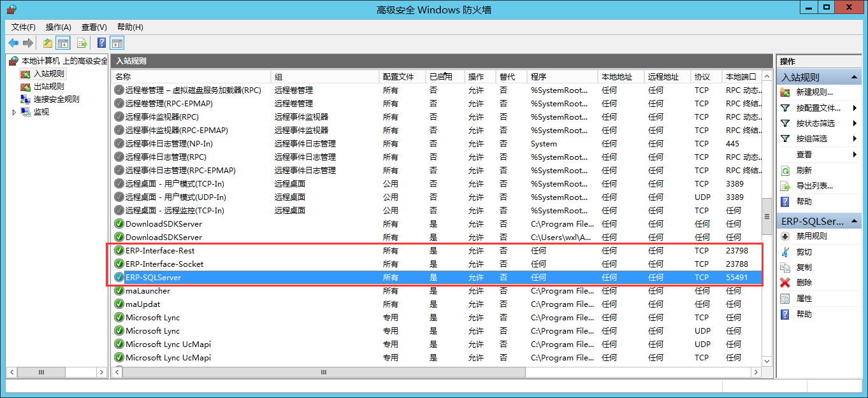Click the blue Help question mark toolbar icon
This screenshot has width=868, height=398.
[x=101, y=43]
